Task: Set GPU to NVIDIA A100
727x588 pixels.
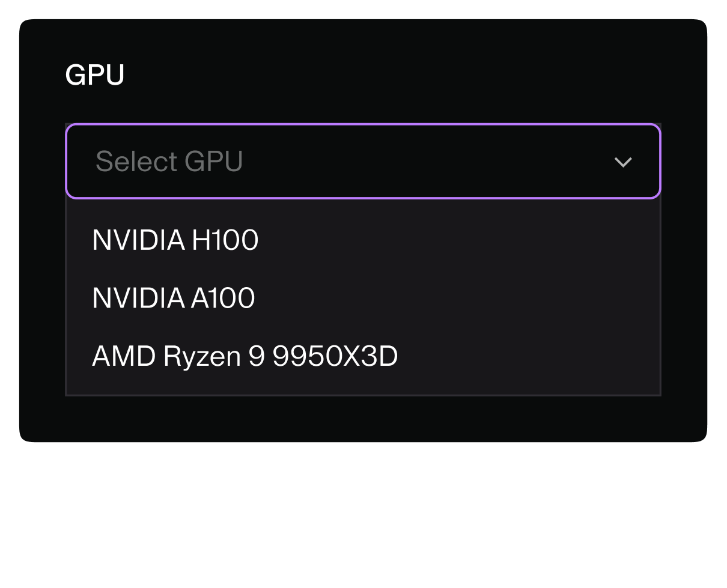Action: click(x=174, y=298)
